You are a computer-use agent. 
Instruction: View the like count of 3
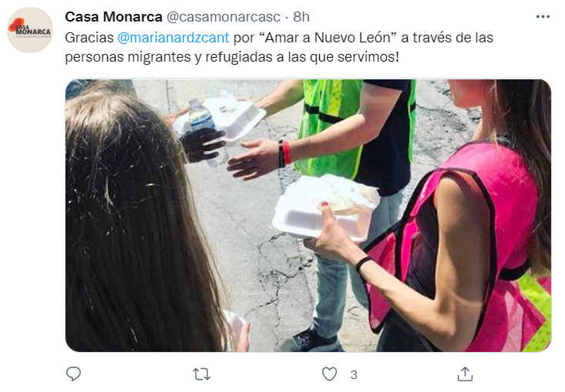point(354,375)
